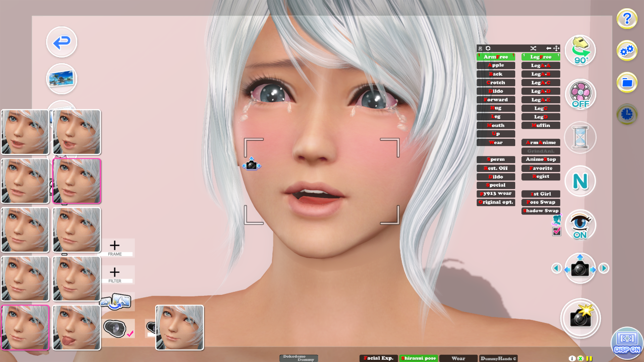The width and height of the screenshot is (644, 362).
Task: Click the Favorite button
Action: pyautogui.click(x=541, y=168)
